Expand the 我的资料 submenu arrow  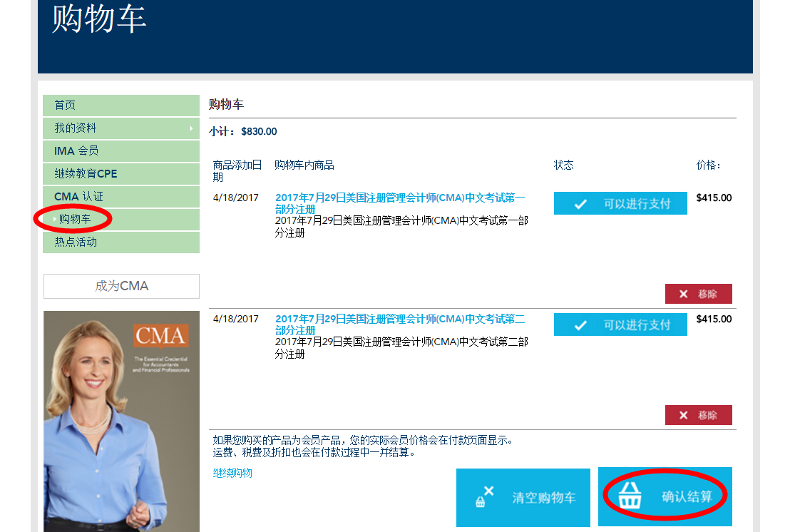coord(191,128)
